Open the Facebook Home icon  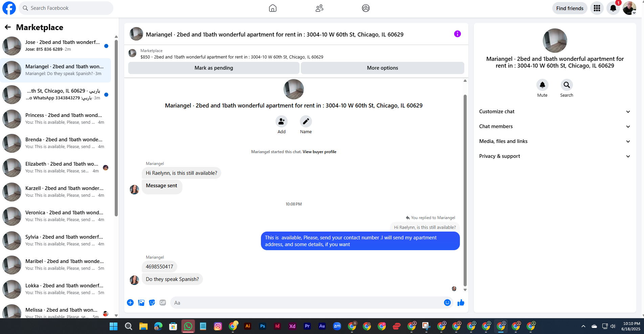[x=273, y=8]
